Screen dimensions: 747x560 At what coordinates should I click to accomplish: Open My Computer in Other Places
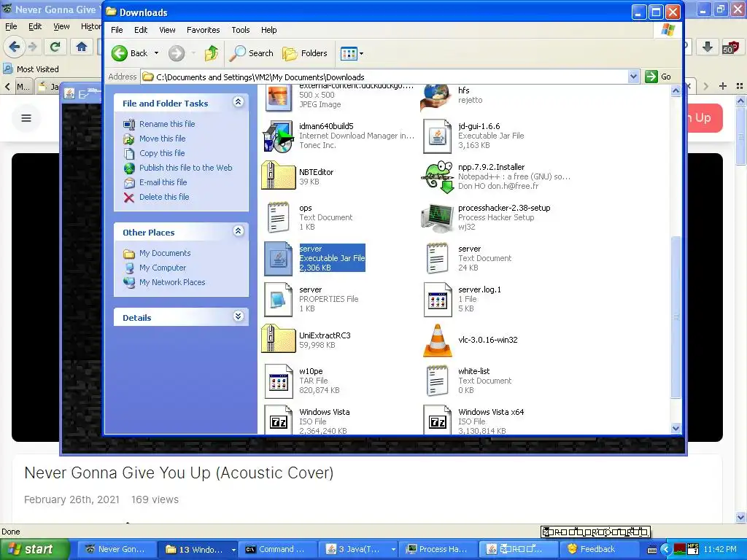[x=163, y=268]
